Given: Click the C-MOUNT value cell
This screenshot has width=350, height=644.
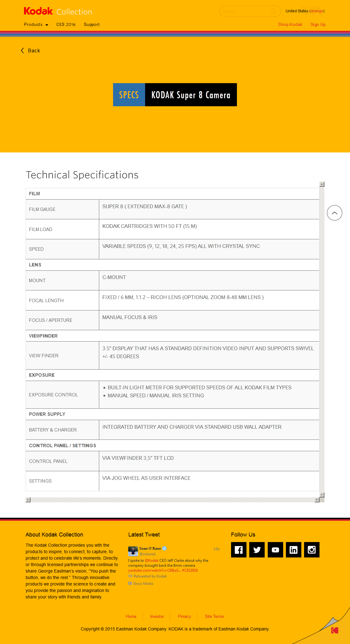Looking at the screenshot, I should click(x=209, y=281).
